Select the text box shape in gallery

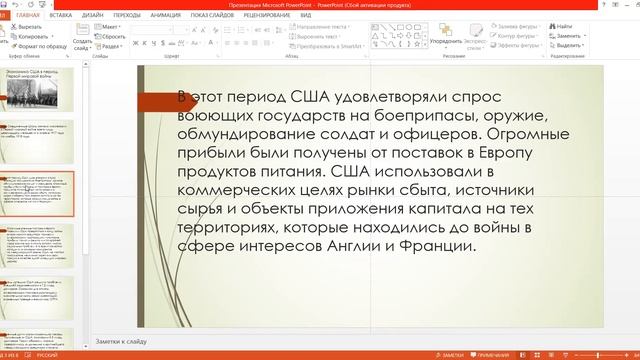(375, 27)
